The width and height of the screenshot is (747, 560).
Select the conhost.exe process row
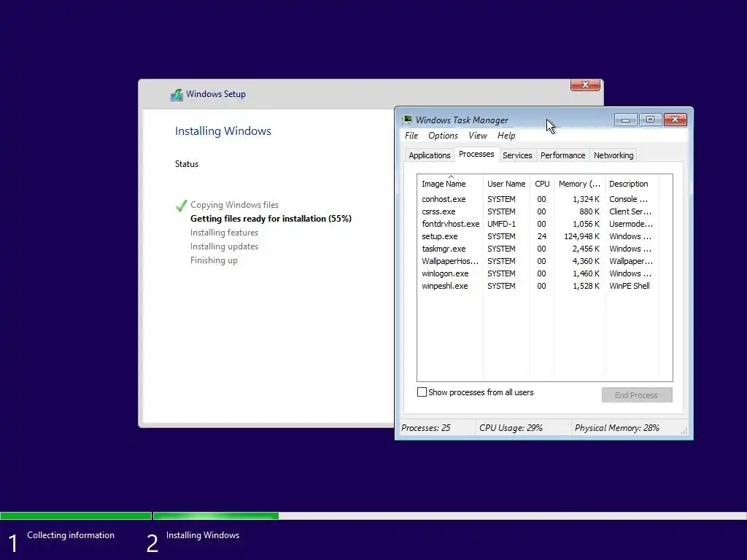[538, 199]
